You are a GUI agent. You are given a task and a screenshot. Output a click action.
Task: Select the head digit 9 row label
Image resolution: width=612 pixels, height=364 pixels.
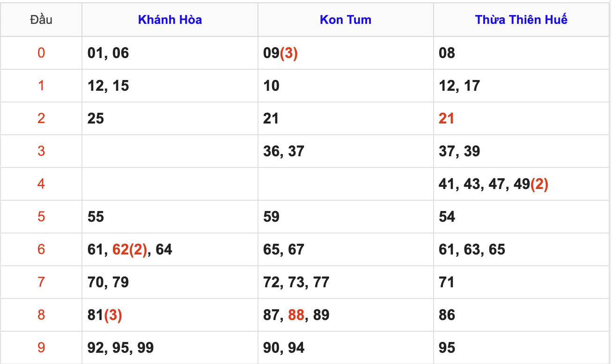[x=41, y=348]
